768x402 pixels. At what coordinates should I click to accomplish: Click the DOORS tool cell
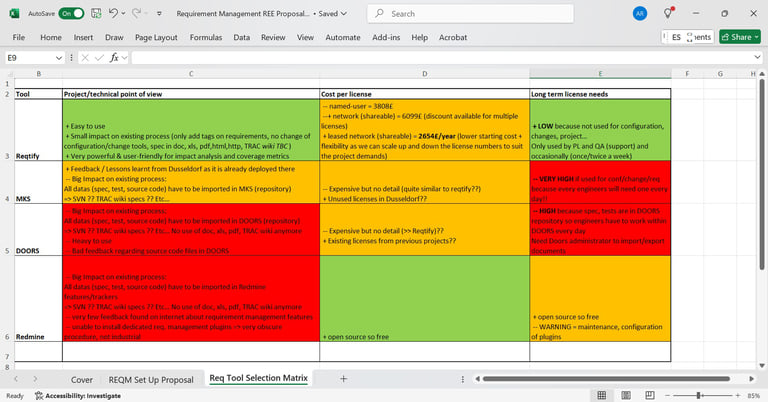(x=38, y=230)
